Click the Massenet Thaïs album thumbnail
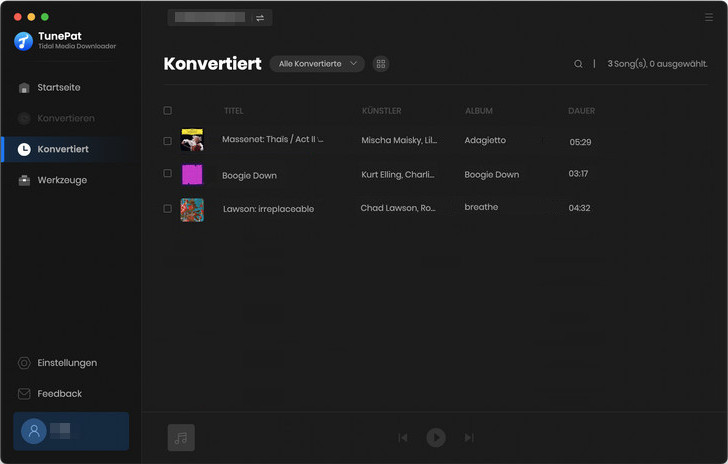728x464 pixels. point(192,141)
